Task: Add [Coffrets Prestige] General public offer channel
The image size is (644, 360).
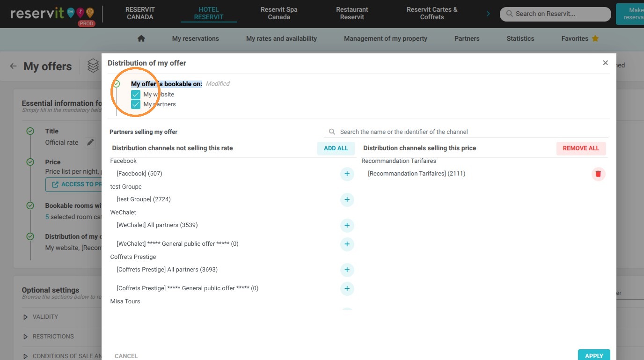Action: point(347,288)
